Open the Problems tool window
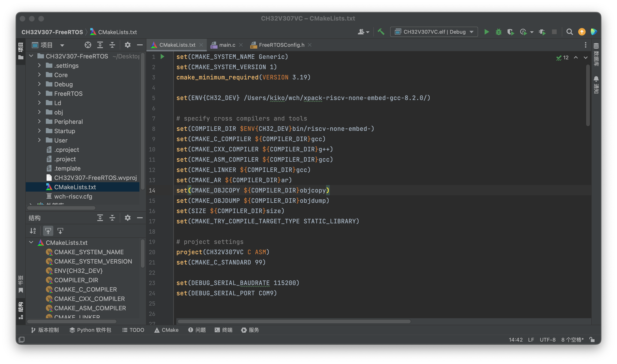Image resolution: width=617 pixels, height=364 pixels. 197,330
